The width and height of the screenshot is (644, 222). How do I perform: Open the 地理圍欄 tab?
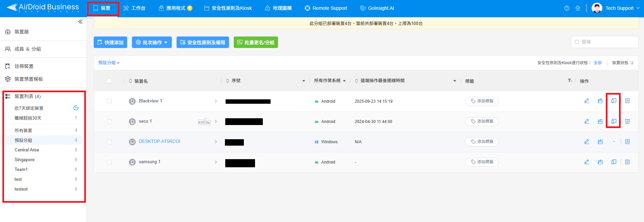[278, 8]
